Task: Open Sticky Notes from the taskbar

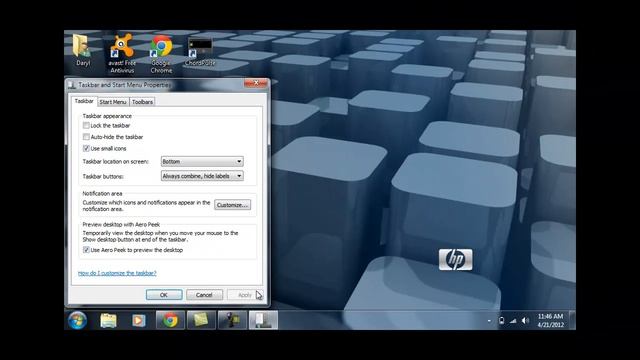Action: tap(201, 320)
